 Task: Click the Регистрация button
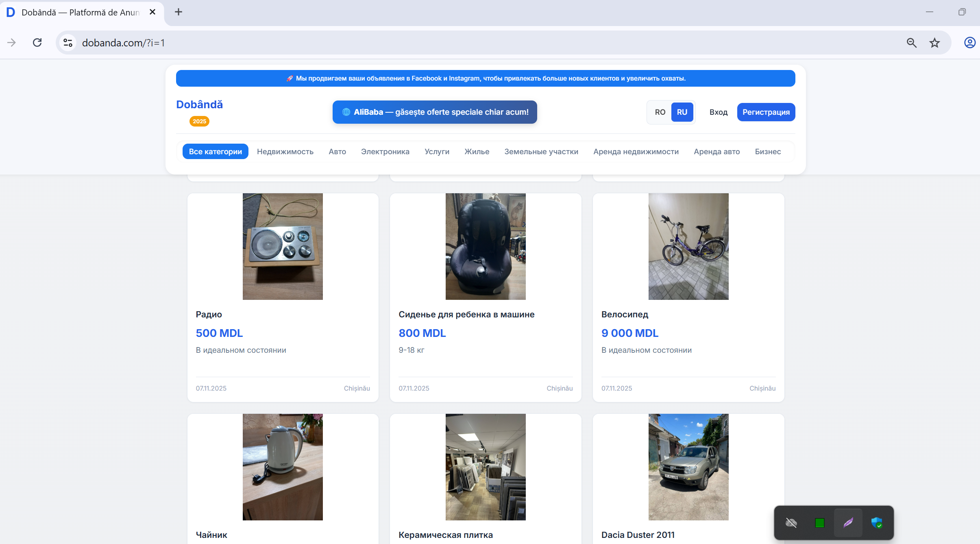(x=766, y=112)
